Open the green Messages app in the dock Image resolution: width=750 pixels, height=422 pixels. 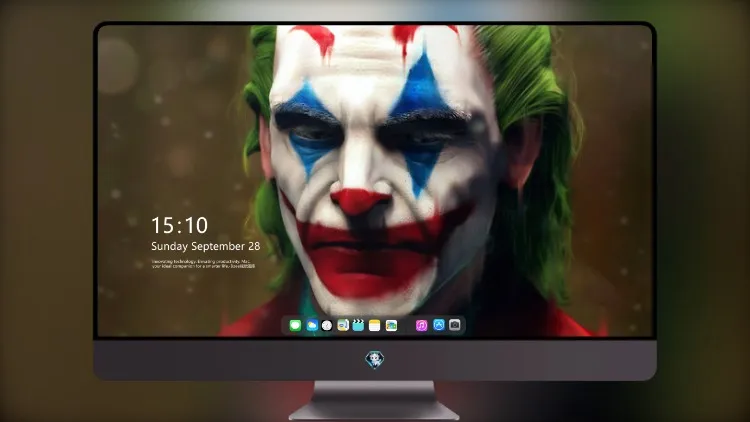(x=295, y=325)
